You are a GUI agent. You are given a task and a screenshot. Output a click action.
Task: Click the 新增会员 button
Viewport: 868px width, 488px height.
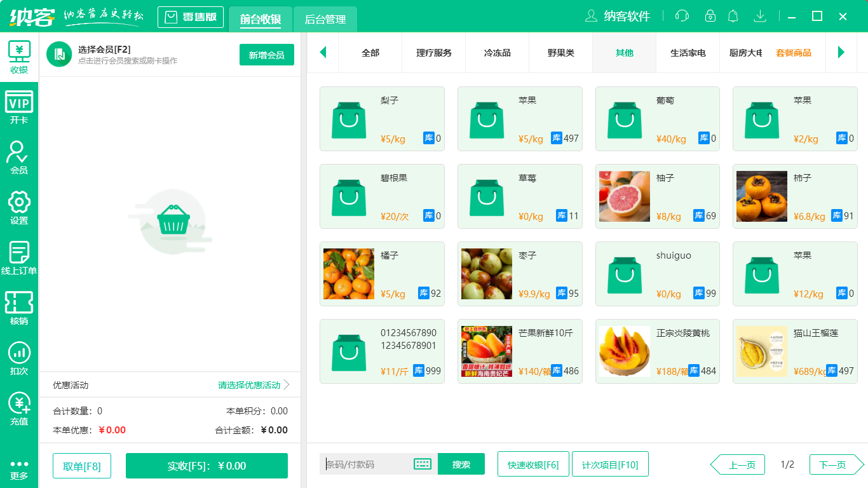coord(266,55)
